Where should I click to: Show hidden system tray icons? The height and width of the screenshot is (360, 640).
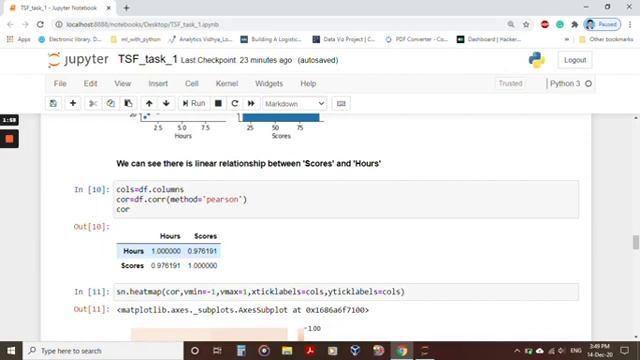[x=517, y=351]
